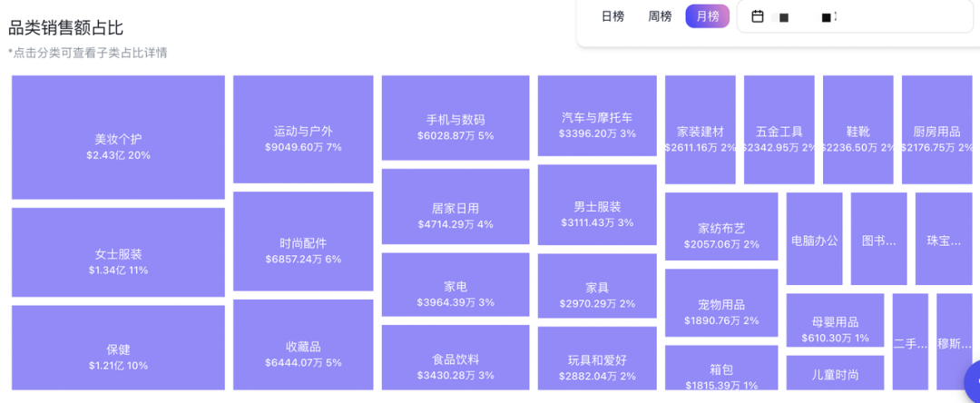This screenshot has height=403, width=980.
Task: Click the hint text *点击分类可查看子类占比详情
Action: [x=87, y=54]
